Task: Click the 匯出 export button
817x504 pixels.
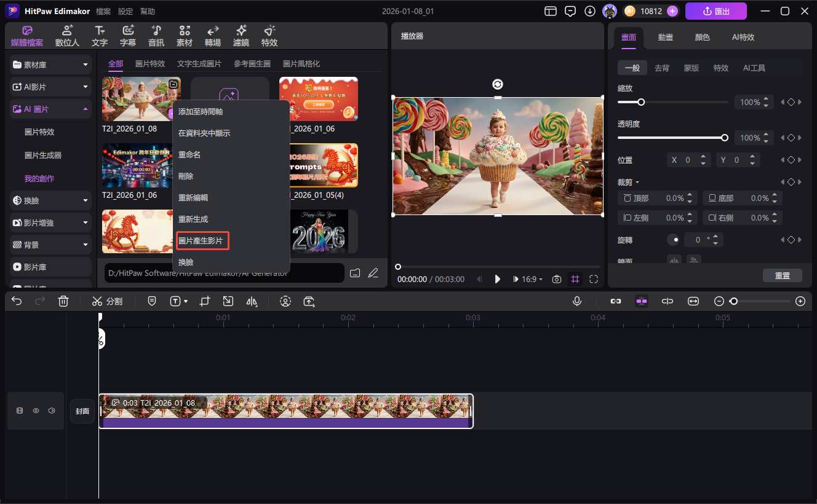Action: coord(715,10)
